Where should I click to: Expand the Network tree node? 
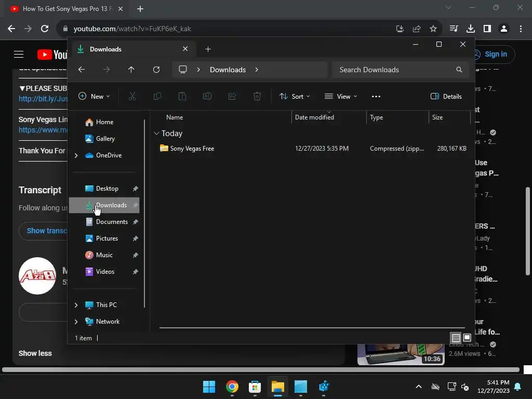(x=76, y=322)
